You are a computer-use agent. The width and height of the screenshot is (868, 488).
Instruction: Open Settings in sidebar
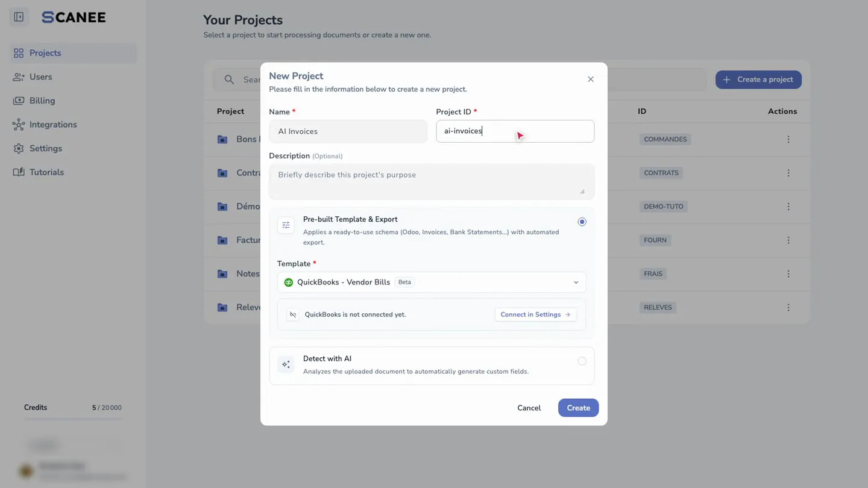(74, 148)
